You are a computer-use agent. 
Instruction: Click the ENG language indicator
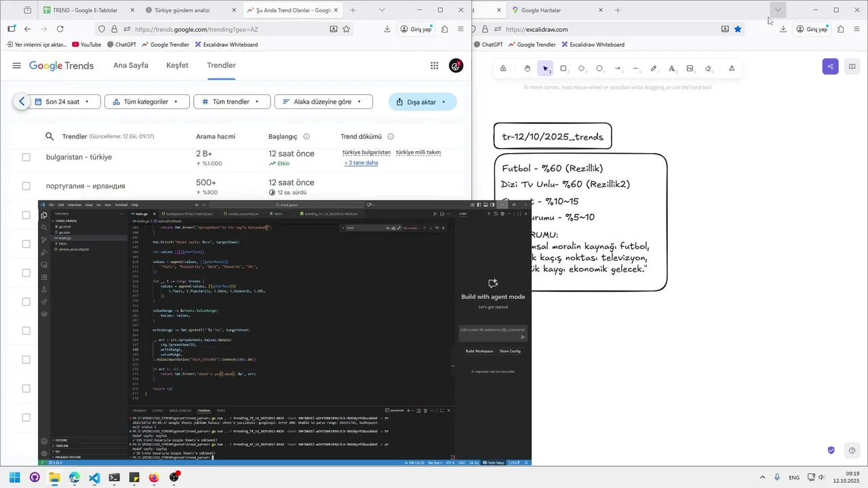(x=794, y=478)
